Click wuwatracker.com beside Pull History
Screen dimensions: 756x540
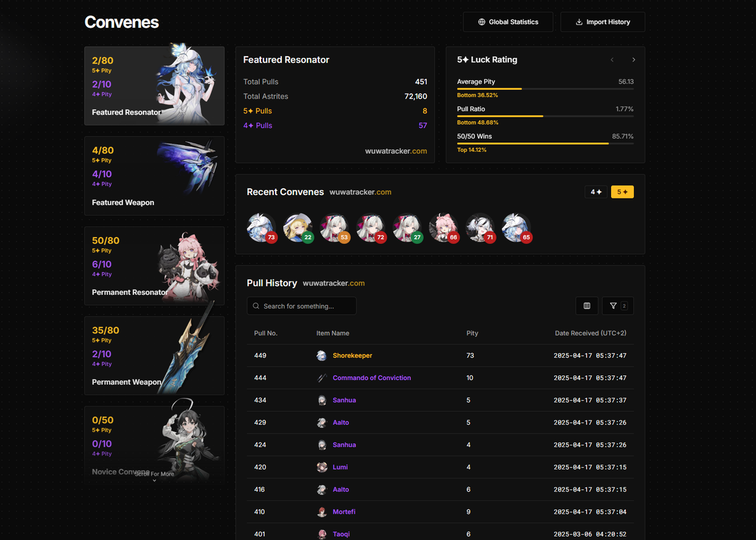[334, 283]
